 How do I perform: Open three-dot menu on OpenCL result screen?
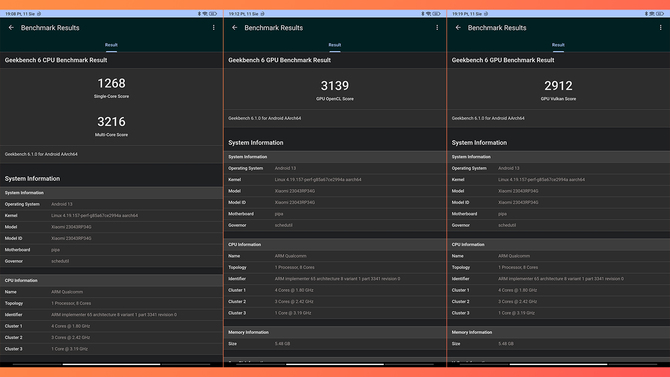(x=437, y=28)
